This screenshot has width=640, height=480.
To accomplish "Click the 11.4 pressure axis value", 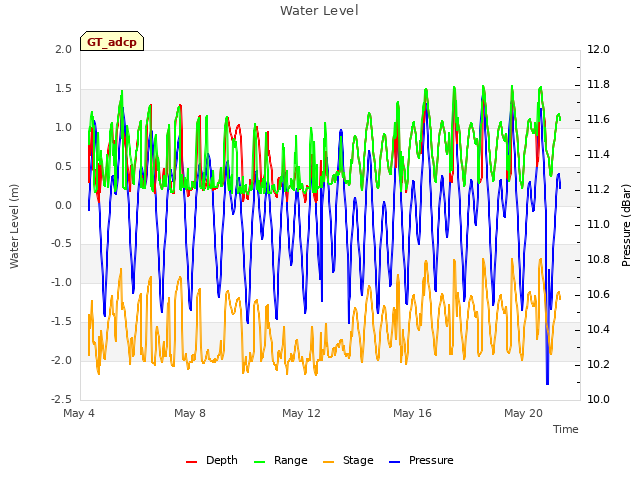I will click(x=598, y=155).
